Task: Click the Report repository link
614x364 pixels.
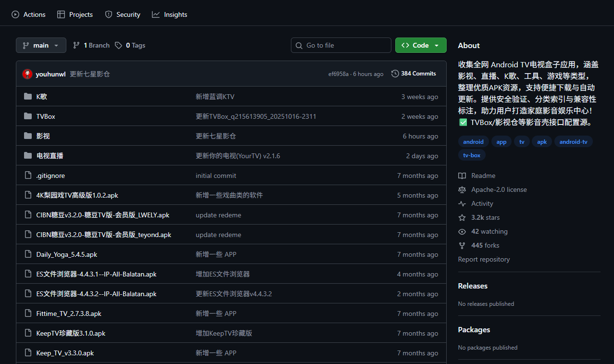Action: tap(484, 259)
